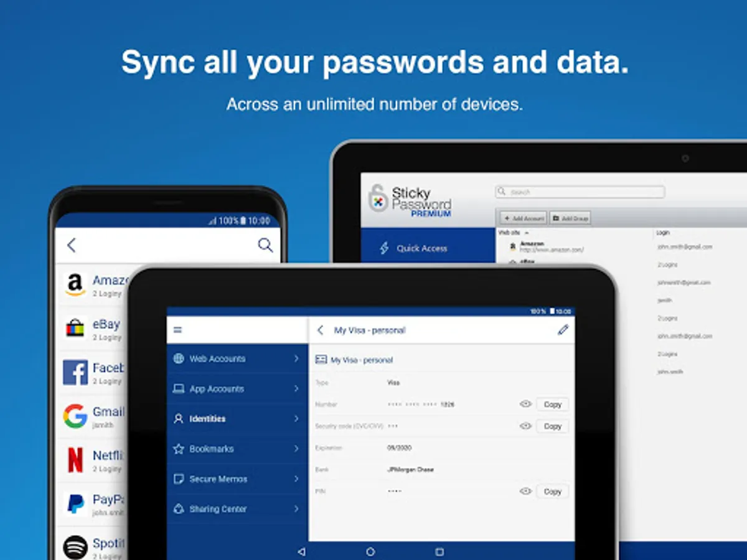Open the tablet hamburger menu
The height and width of the screenshot is (560, 747).
click(x=178, y=330)
